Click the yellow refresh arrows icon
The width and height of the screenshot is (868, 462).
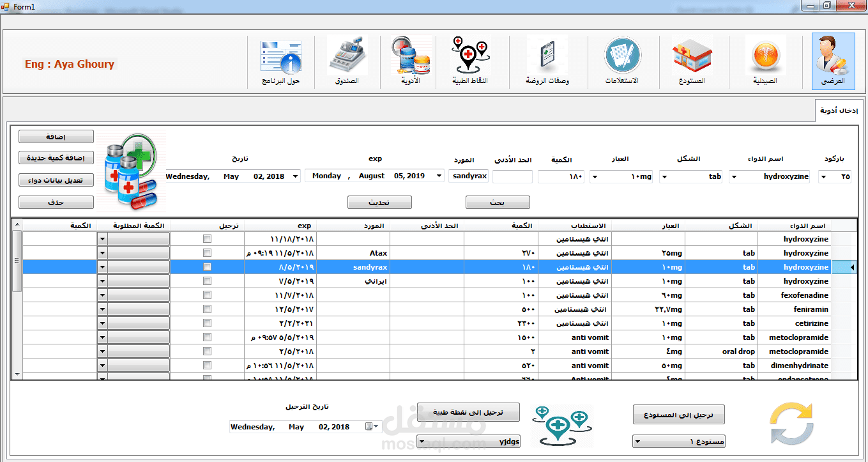(791, 423)
